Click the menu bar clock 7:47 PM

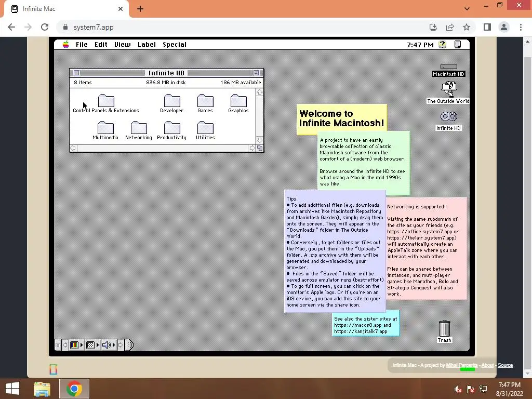[x=420, y=45]
